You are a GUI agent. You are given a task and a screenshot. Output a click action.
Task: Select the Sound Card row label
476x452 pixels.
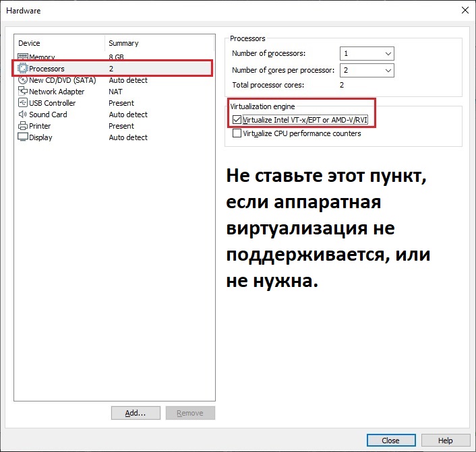(48, 115)
